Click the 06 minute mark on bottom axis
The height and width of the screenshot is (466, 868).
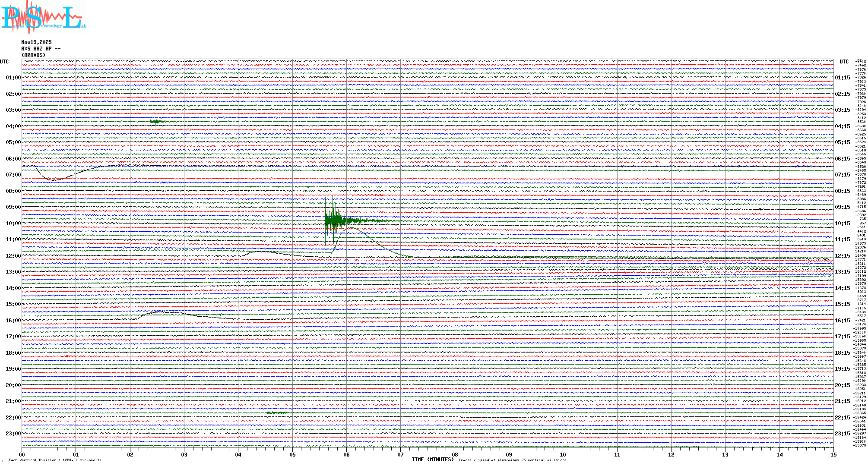click(x=346, y=455)
